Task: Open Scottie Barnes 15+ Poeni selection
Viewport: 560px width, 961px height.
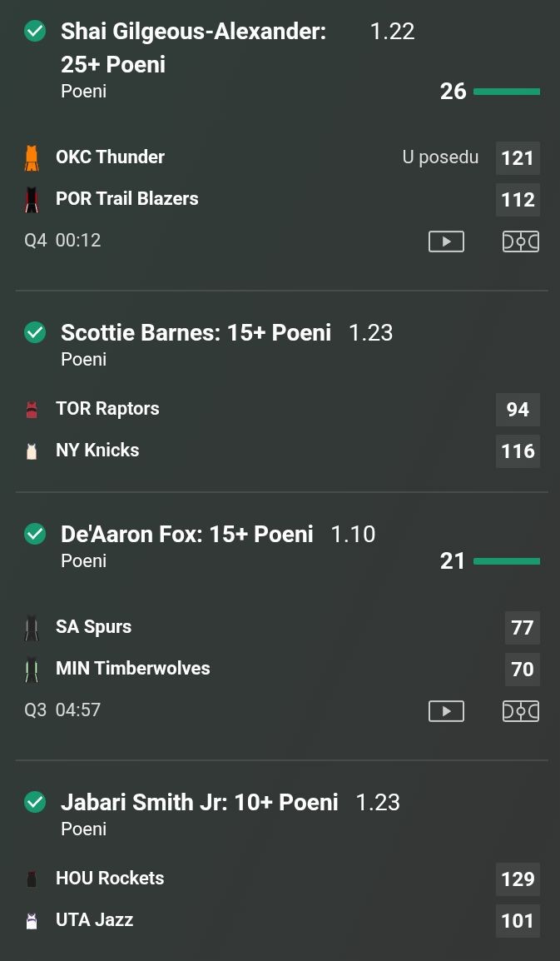Action: click(x=196, y=333)
